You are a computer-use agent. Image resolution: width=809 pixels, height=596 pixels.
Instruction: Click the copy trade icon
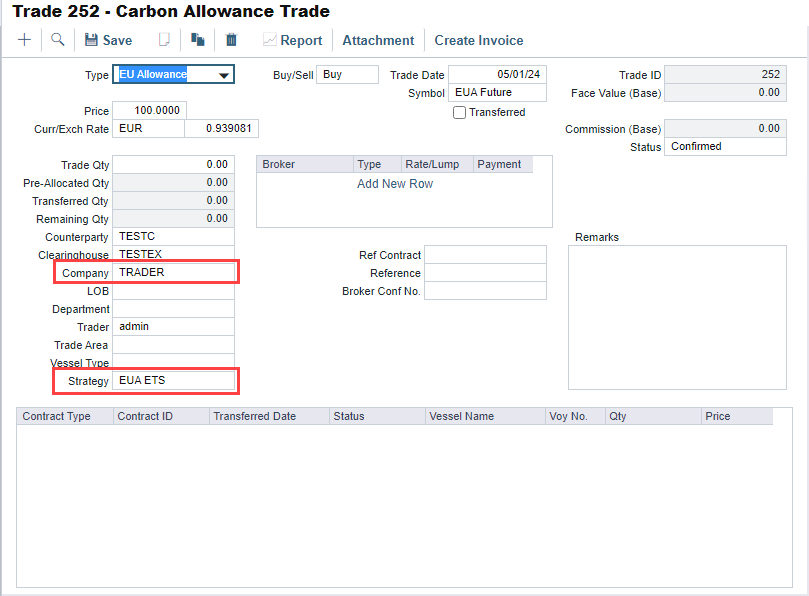pos(198,40)
